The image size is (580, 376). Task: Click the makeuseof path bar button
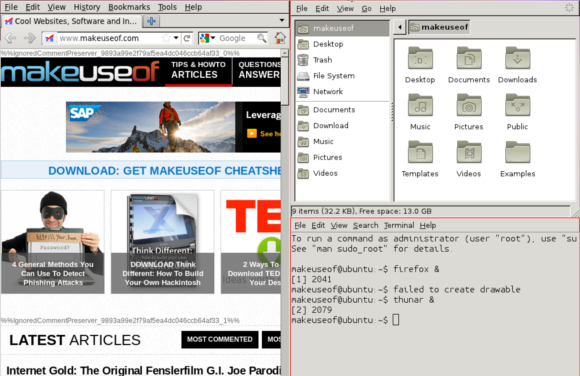[439, 27]
